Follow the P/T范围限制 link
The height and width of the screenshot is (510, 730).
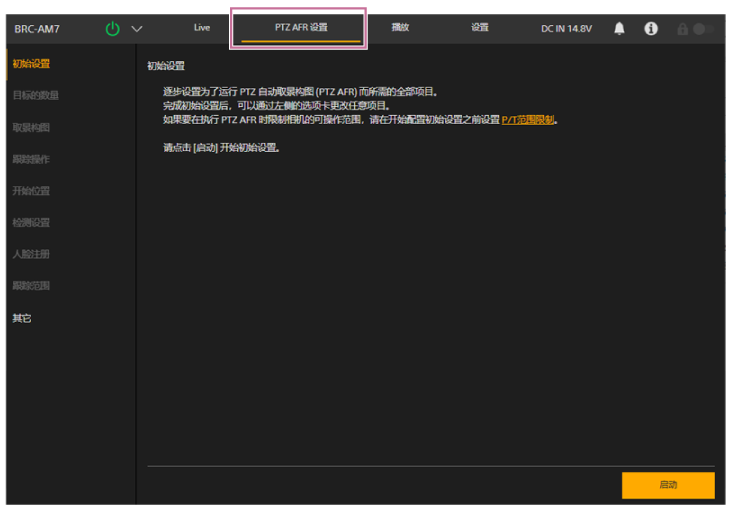[x=528, y=120]
